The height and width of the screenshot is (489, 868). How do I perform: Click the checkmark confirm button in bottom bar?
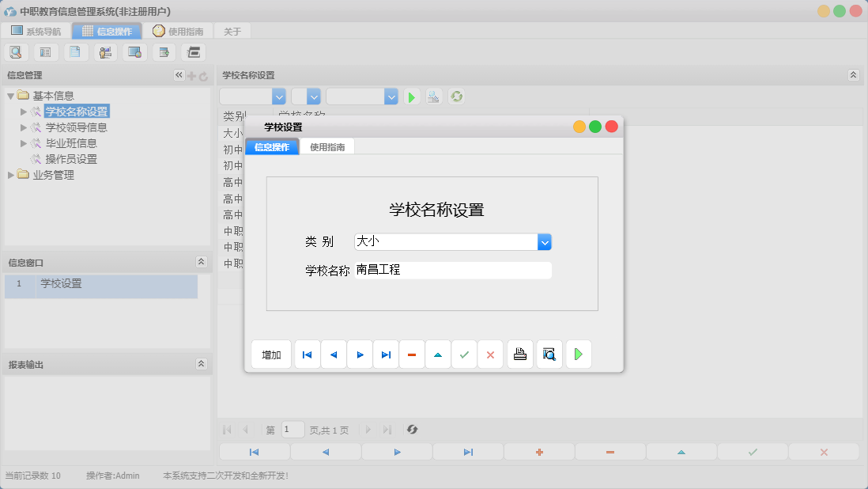point(753,451)
